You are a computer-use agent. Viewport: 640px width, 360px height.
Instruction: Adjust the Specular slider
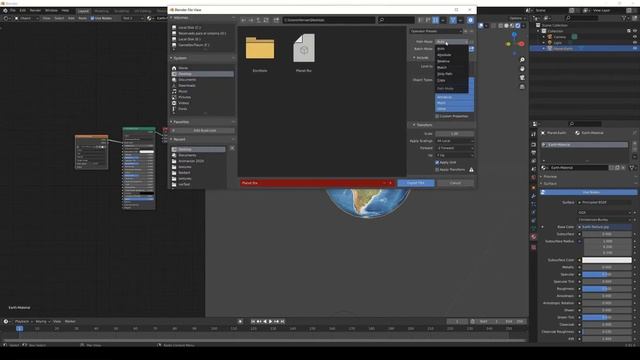pos(607,274)
